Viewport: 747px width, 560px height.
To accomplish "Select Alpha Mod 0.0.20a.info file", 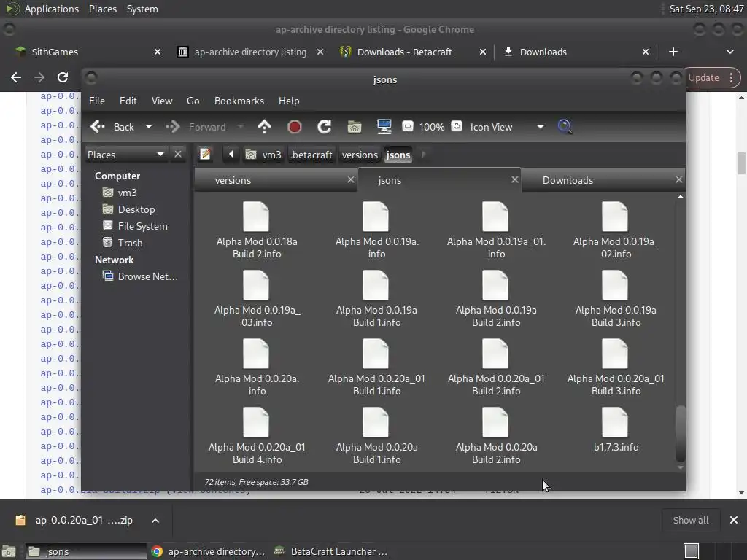I will point(257,367).
